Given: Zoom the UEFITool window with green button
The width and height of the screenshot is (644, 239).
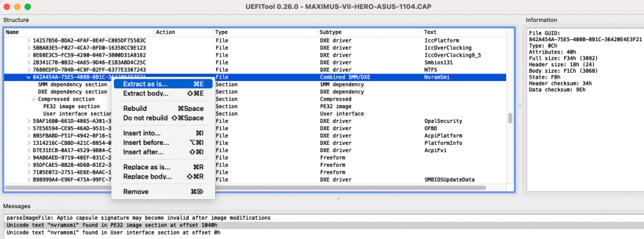Looking at the screenshot, I should click(28, 7).
